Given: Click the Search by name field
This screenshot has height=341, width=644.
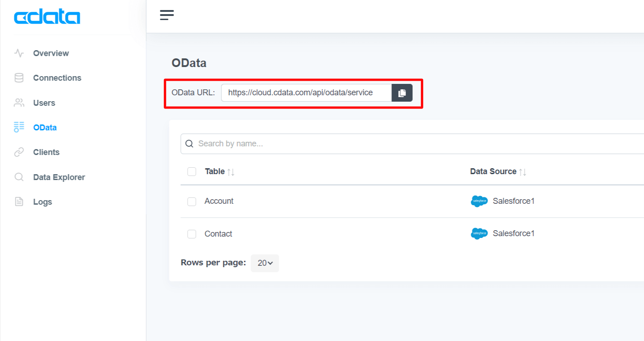Looking at the screenshot, I should pyautogui.click(x=410, y=144).
